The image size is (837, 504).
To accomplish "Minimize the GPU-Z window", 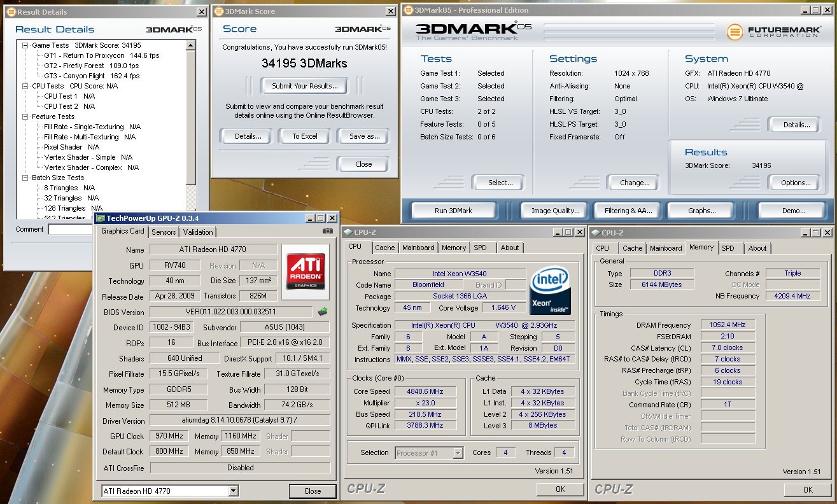I will 310,218.
